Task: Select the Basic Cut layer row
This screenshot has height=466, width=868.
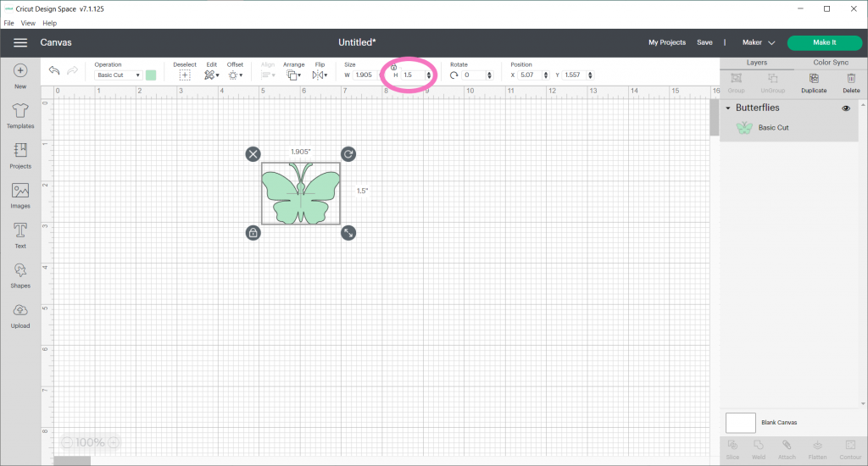Action: [x=789, y=128]
